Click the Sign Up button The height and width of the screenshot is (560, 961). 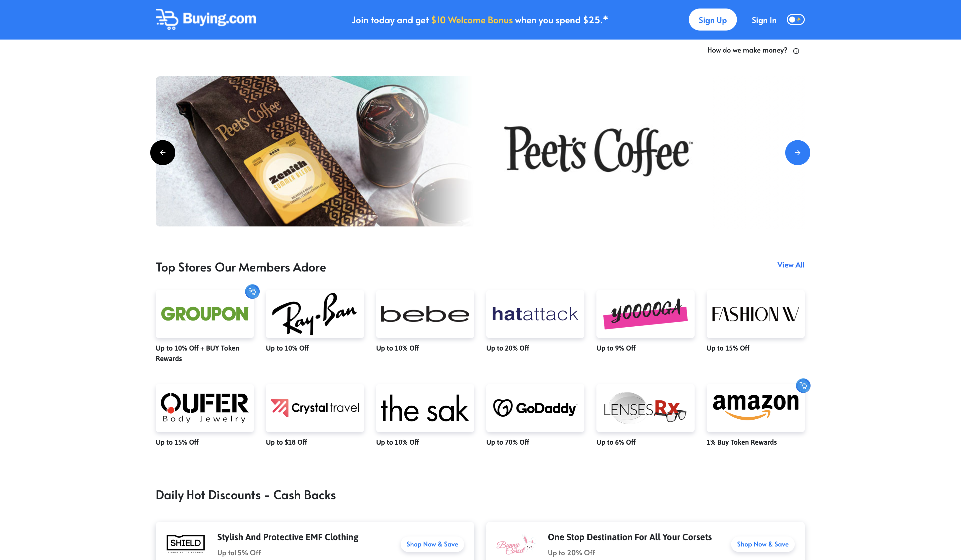tap(712, 20)
